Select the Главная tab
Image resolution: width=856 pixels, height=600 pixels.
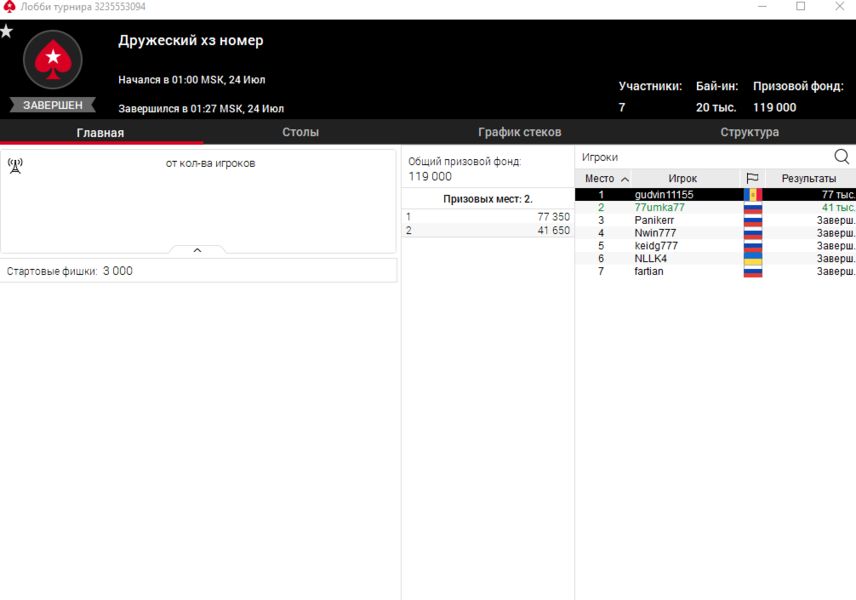point(100,132)
